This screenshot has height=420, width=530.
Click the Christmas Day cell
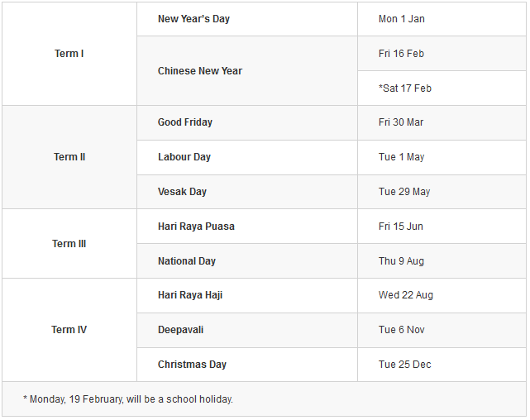pyautogui.click(x=192, y=365)
